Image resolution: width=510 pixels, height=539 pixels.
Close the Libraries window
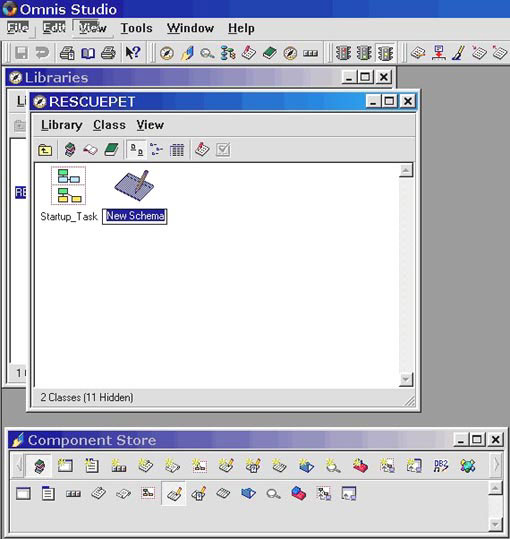(x=384, y=77)
